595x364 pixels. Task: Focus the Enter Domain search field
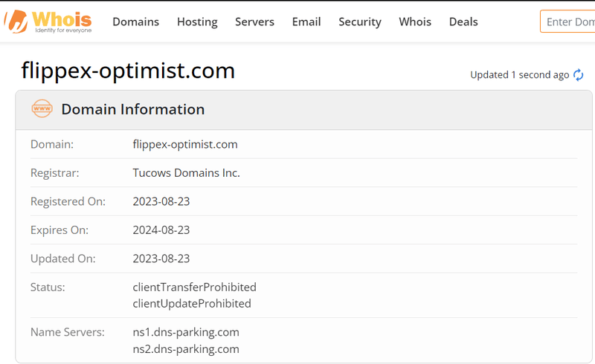pos(567,22)
